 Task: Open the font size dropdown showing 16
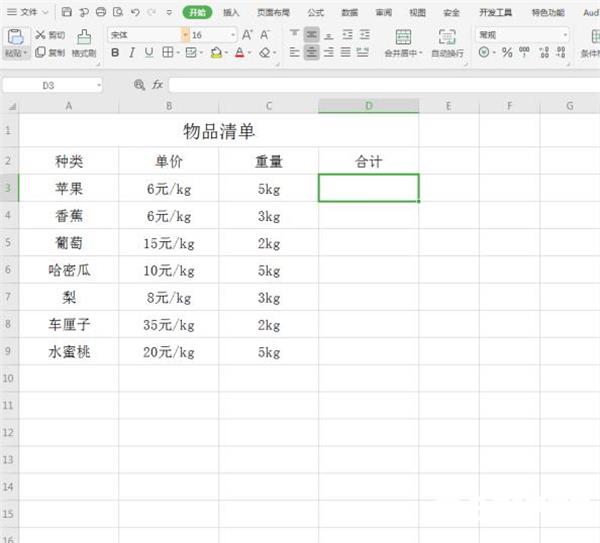[x=233, y=35]
